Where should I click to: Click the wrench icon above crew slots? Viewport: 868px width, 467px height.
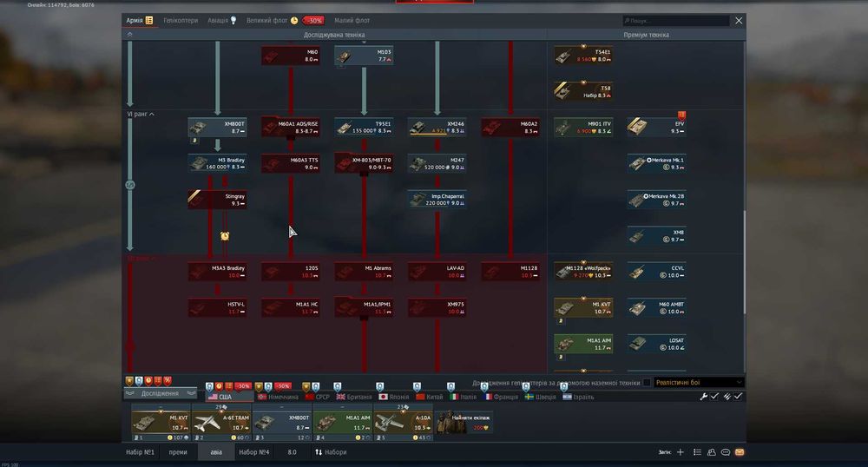click(704, 396)
